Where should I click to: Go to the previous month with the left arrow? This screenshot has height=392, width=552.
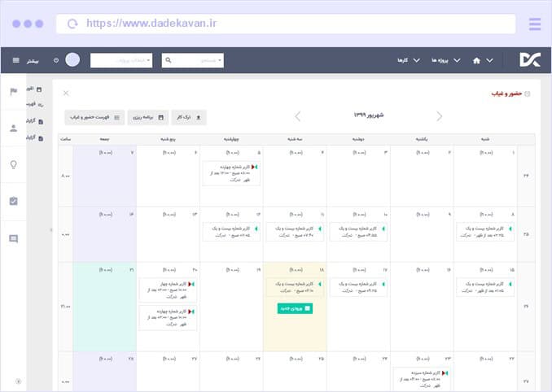tap(297, 116)
